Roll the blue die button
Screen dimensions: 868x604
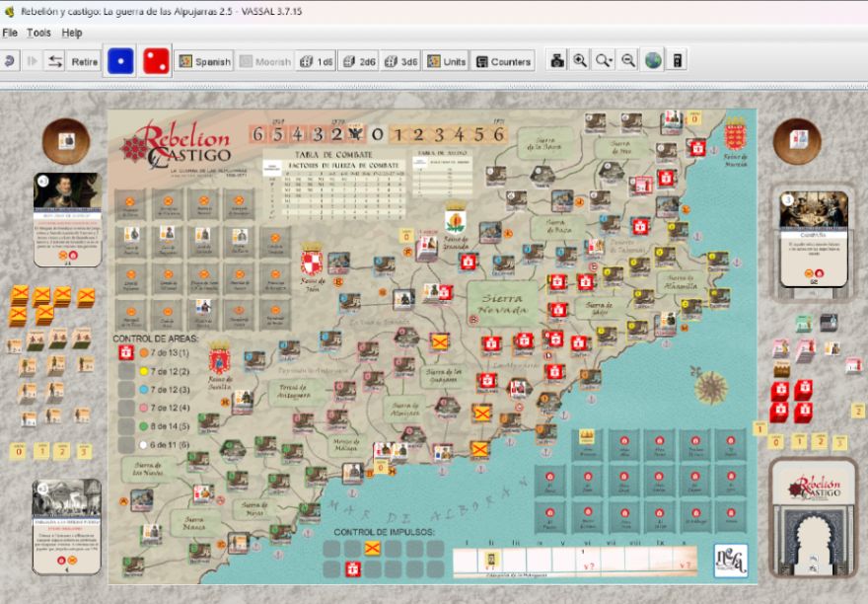(x=120, y=60)
